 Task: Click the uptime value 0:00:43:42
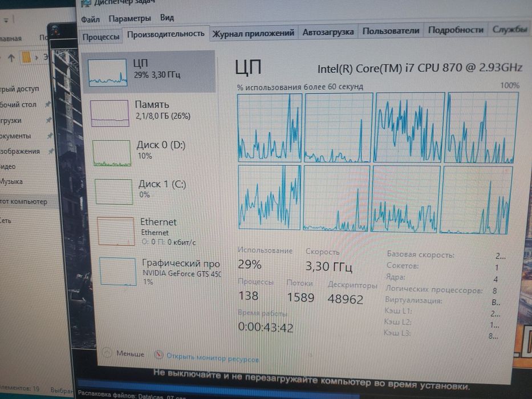[265, 327]
